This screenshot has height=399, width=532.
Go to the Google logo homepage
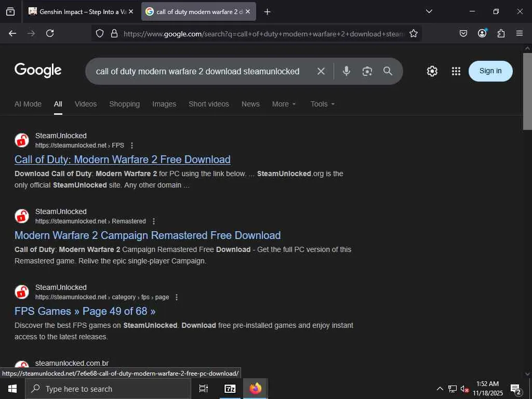tap(38, 70)
